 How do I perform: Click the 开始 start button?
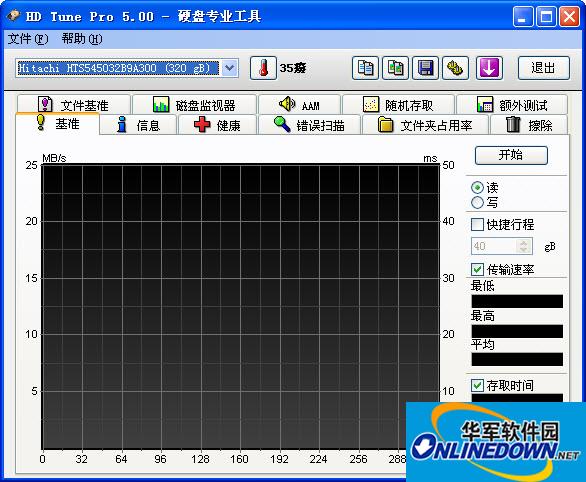[x=511, y=155]
